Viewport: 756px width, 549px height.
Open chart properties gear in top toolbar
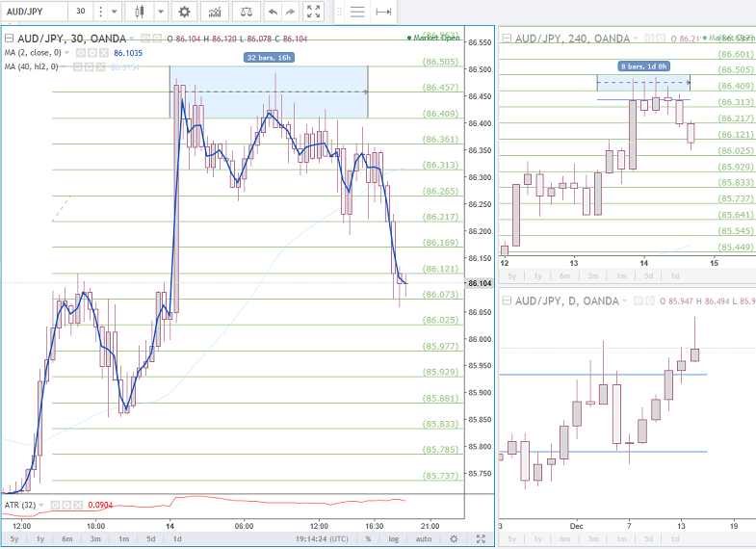point(184,12)
